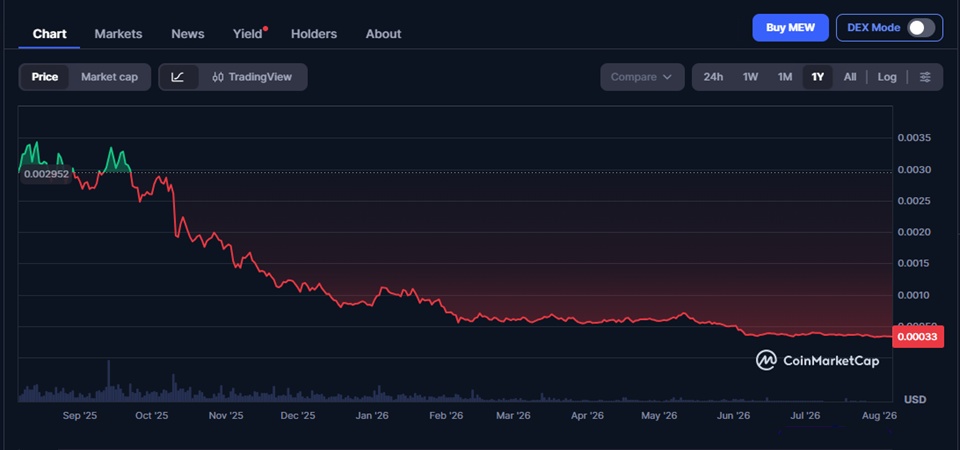Click the Mar '26 axis label

point(513,416)
